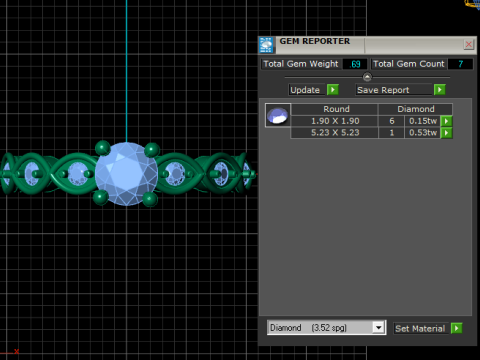Click the Total Gem Weight value field
The image size is (480, 360).
click(354, 64)
